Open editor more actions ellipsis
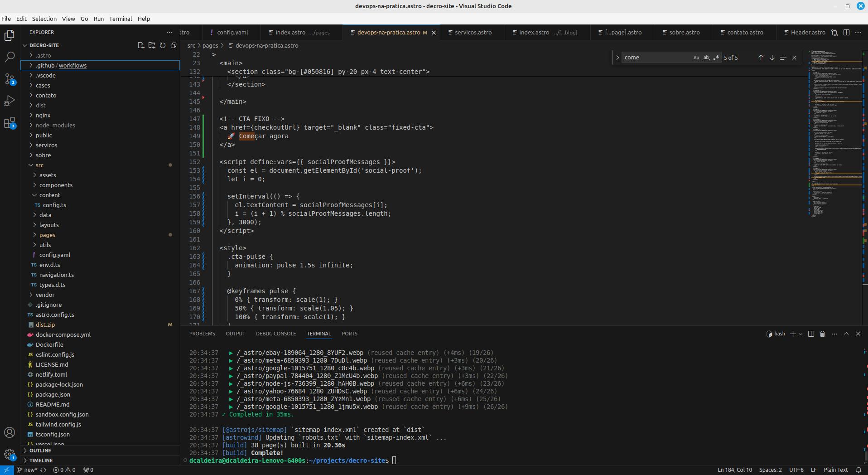This screenshot has height=475, width=868. (858, 33)
